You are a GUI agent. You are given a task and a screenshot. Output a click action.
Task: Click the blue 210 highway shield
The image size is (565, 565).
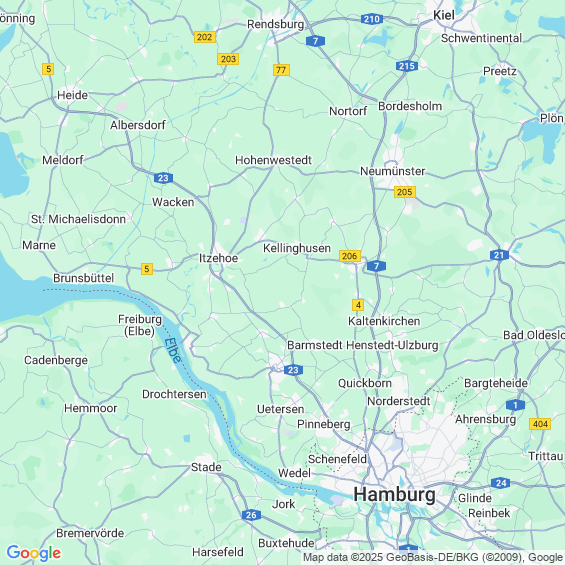click(372, 19)
